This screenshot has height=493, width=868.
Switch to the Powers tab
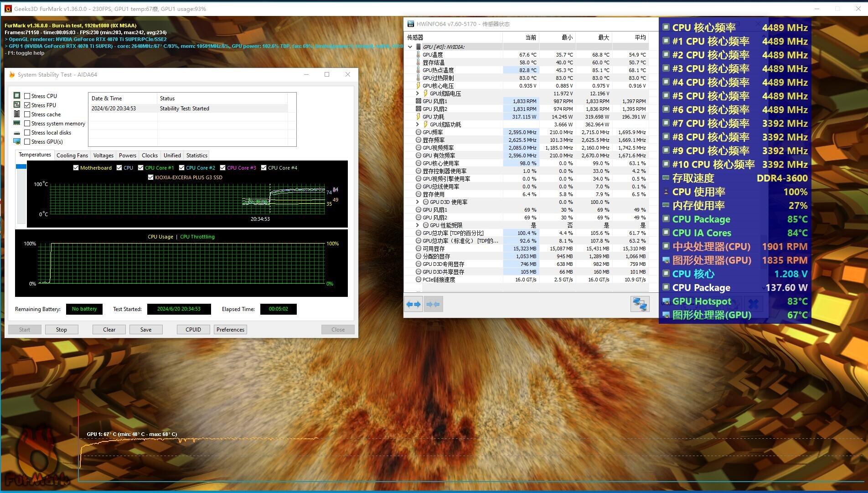click(x=128, y=156)
